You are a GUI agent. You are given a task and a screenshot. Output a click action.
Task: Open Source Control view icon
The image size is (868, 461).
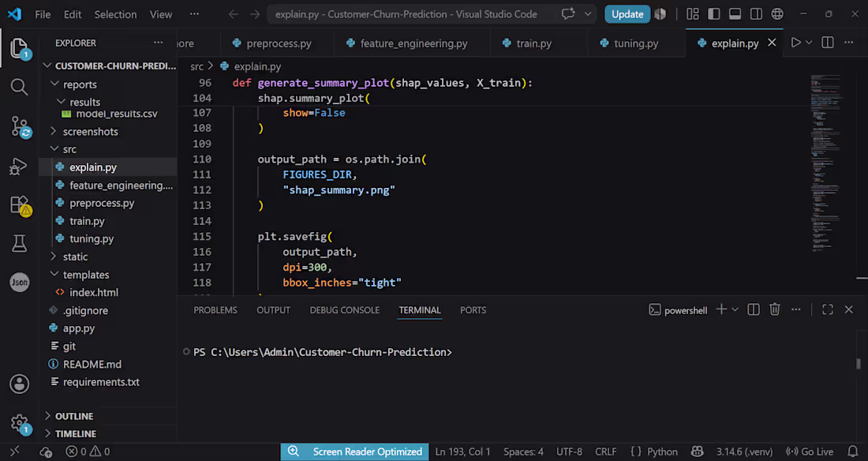[x=20, y=127]
